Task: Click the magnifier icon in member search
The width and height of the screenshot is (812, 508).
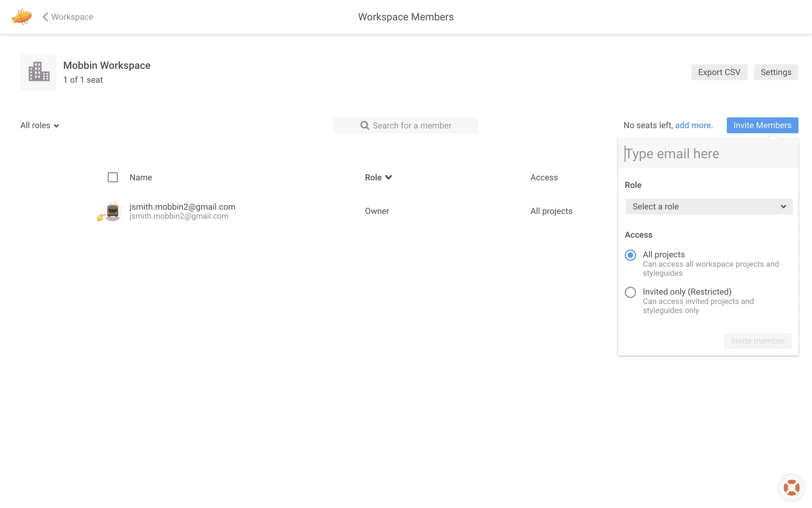Action: pos(365,125)
